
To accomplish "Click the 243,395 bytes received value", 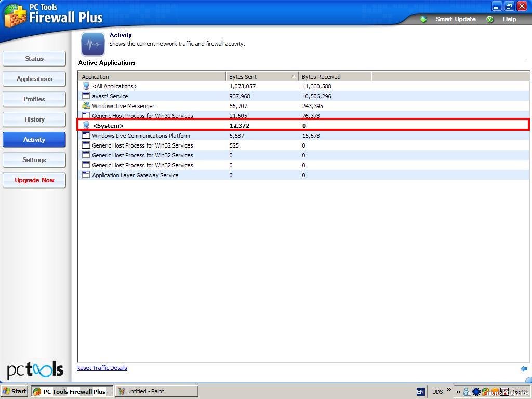I will point(312,106).
